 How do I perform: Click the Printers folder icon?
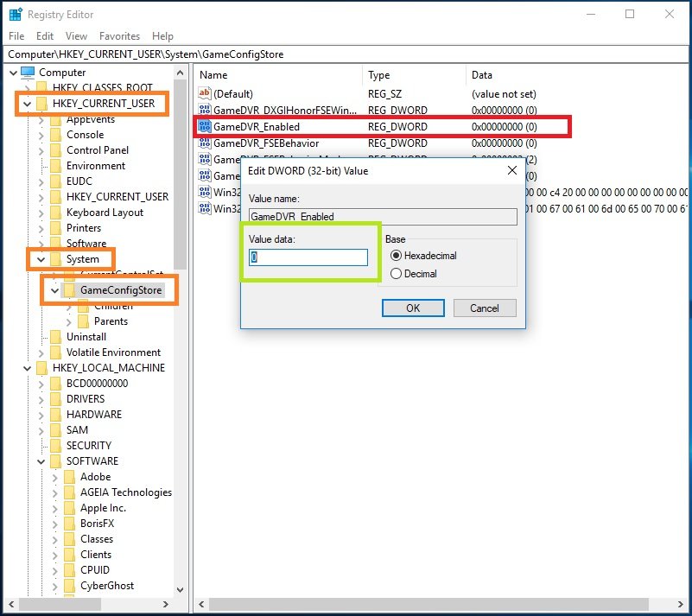coord(55,228)
